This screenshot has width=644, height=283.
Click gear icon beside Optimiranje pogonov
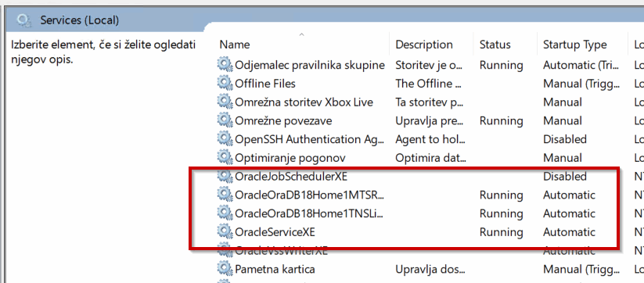(225, 157)
